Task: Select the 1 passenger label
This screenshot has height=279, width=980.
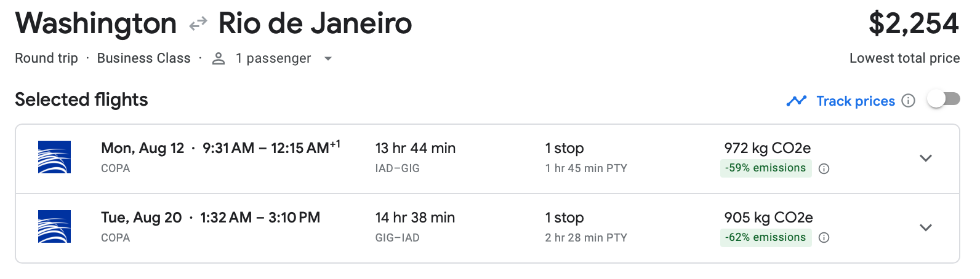Action: tap(273, 58)
